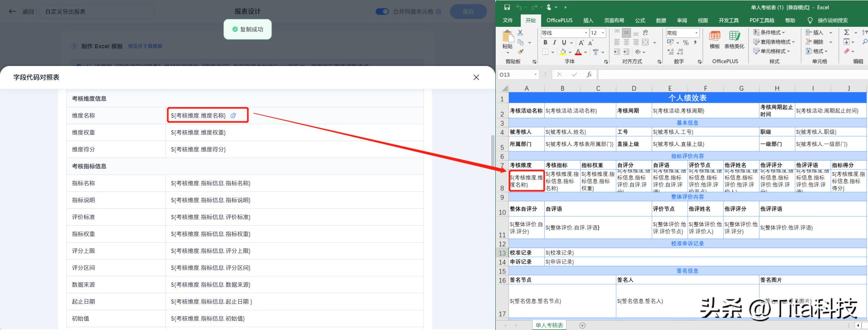Click the 保存 button in report designer
This screenshot has height=330, width=868.
coord(468,12)
